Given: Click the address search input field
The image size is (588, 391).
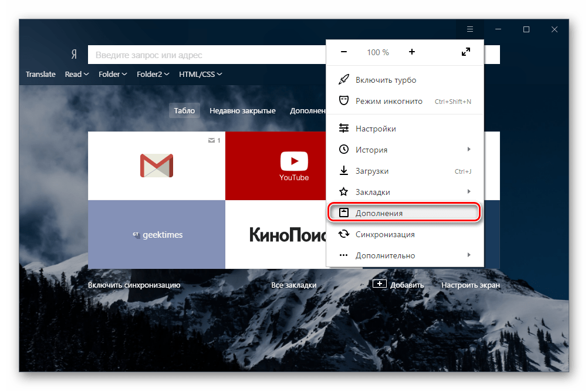Looking at the screenshot, I should [x=207, y=55].
